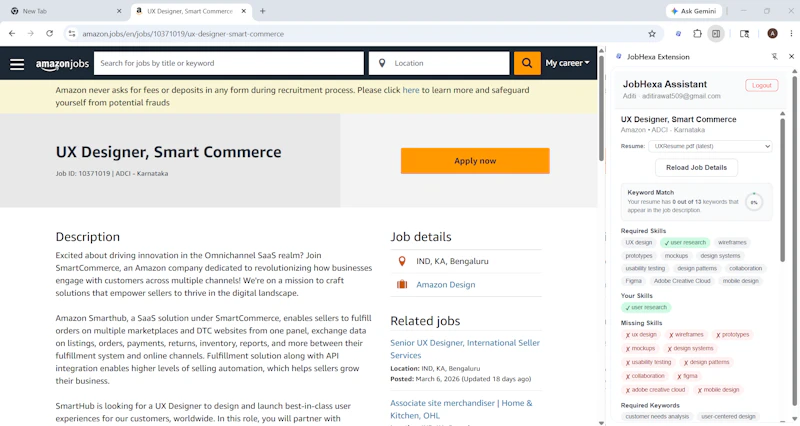The image size is (800, 426).
Task: Open the Resume selection dropdown
Action: click(710, 146)
